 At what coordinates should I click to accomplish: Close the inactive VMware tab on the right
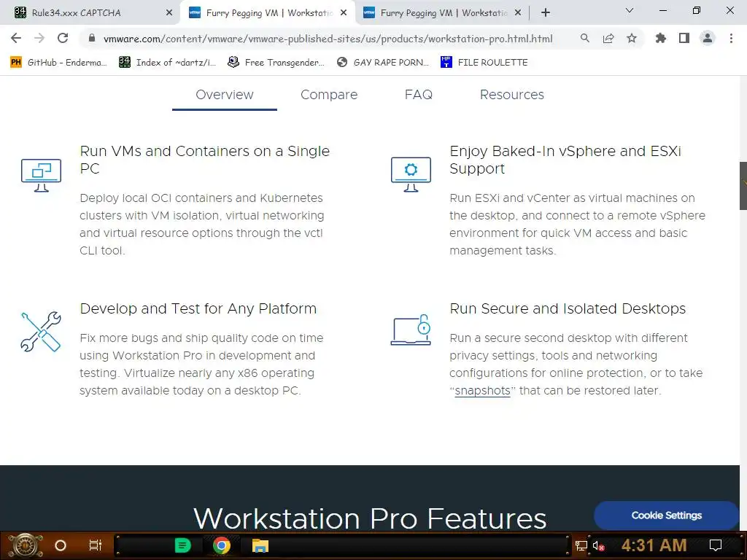518,13
